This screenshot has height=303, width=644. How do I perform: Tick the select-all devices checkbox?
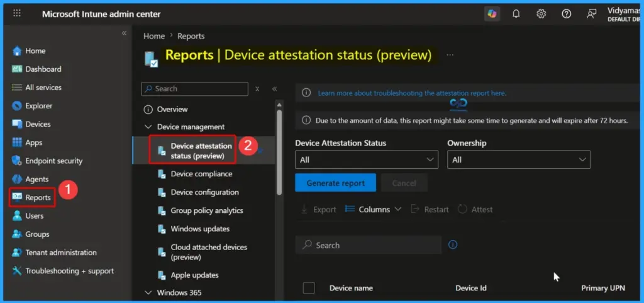click(309, 288)
